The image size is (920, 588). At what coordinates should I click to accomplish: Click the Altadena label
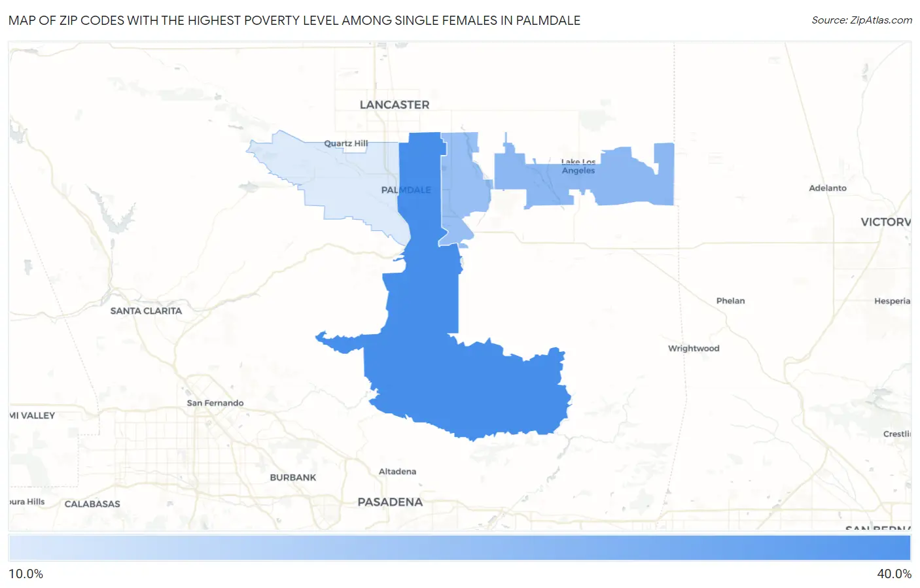397,472
